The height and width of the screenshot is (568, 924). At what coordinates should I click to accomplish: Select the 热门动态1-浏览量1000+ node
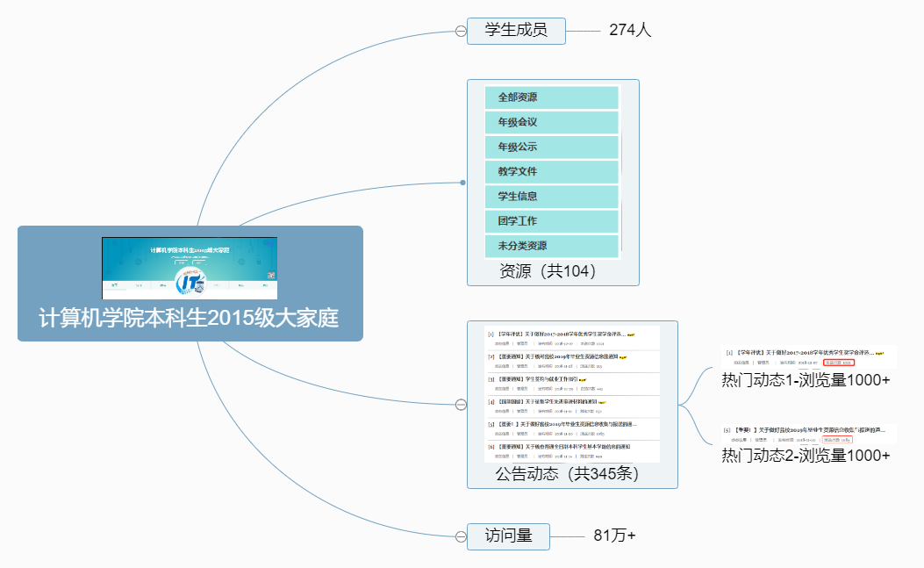click(806, 380)
